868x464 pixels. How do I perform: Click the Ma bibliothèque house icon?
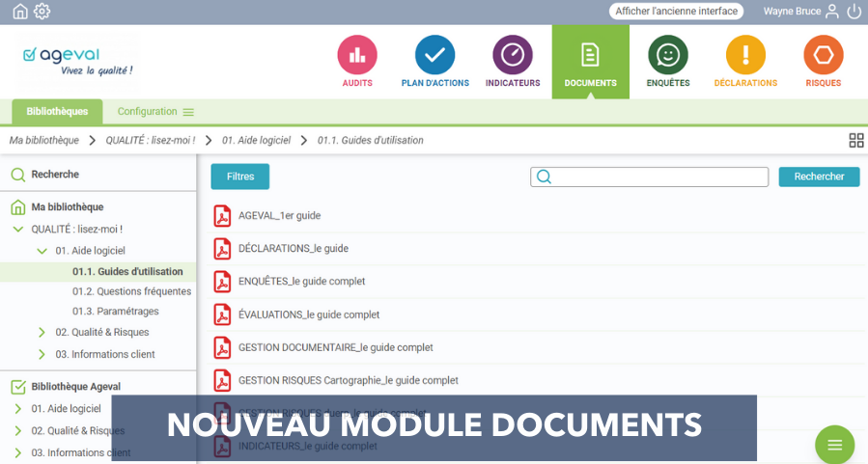coord(17,207)
